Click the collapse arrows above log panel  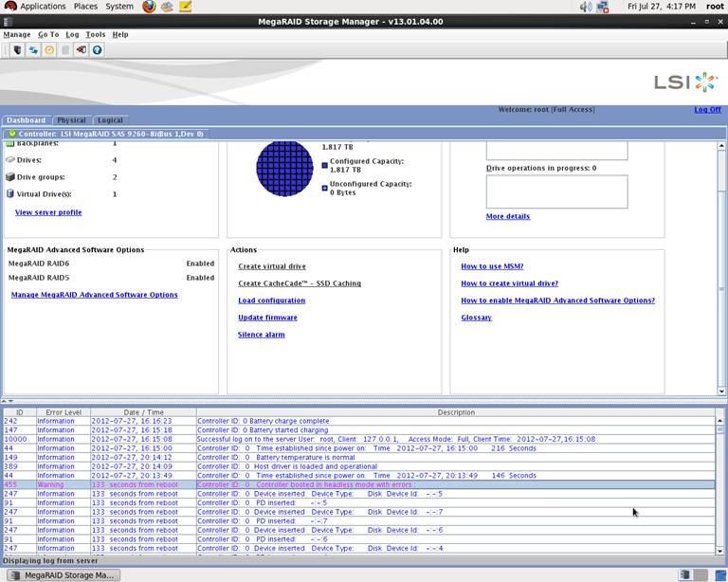click(x=7, y=401)
